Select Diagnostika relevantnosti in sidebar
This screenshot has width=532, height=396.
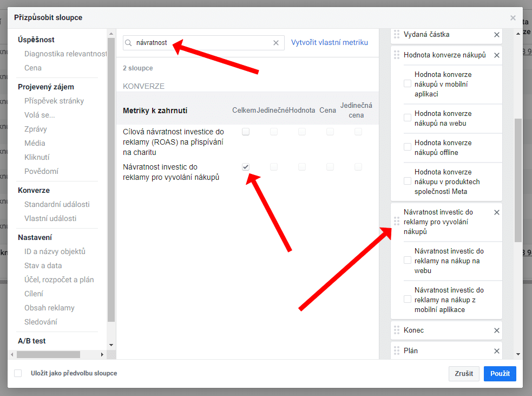tap(65, 54)
